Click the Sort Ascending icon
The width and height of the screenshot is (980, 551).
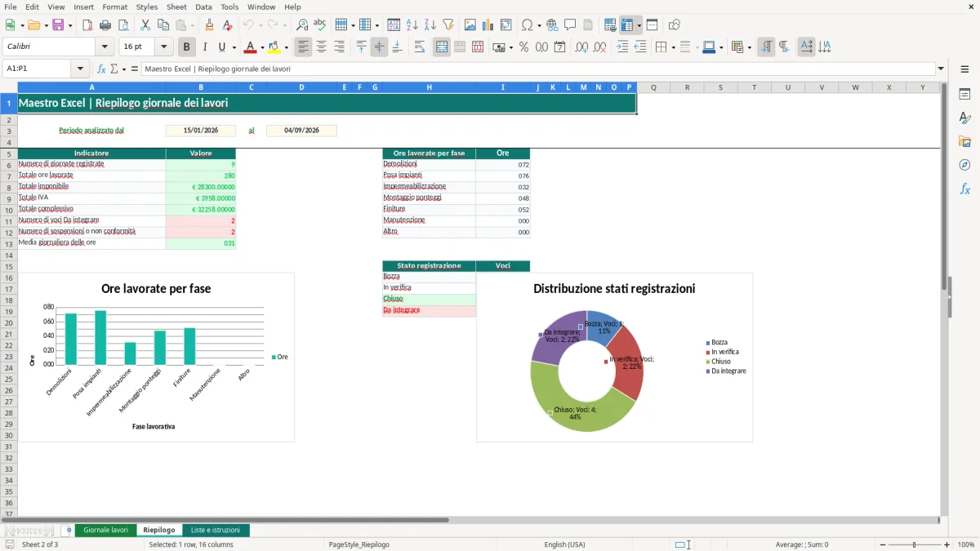pos(412,25)
